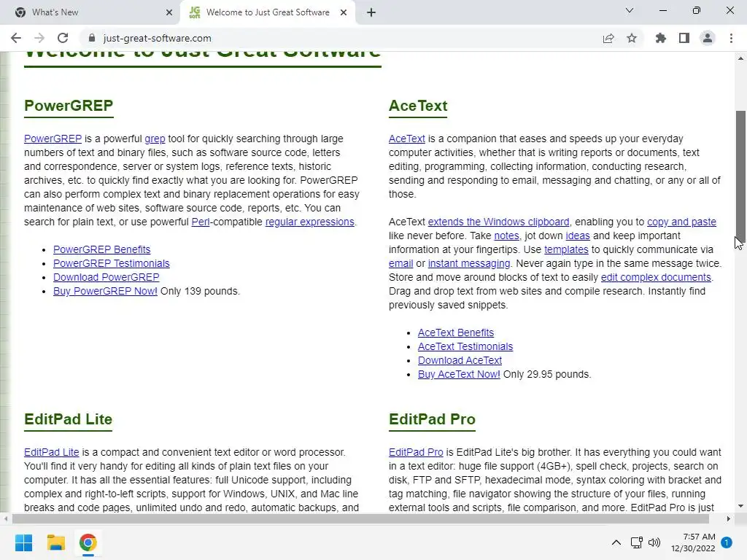Click the vertical scrollbar down arrow
Screen dimensions: 747x560
(x=740, y=506)
